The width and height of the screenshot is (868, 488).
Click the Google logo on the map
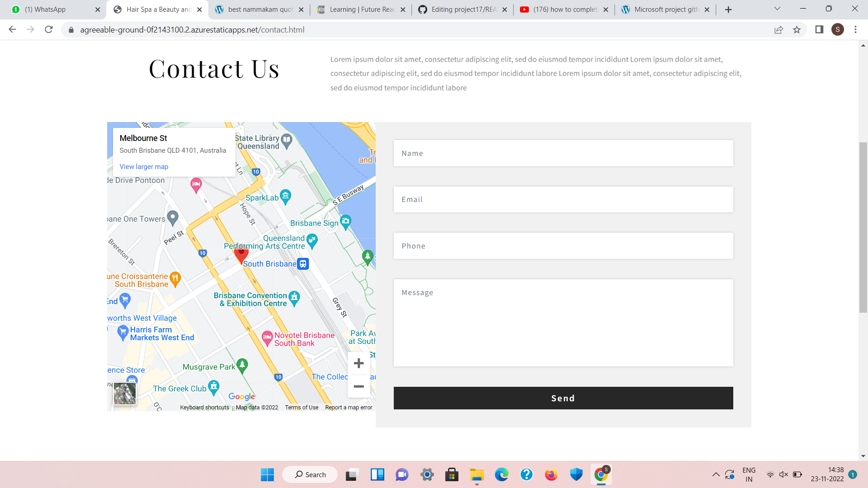(241, 396)
